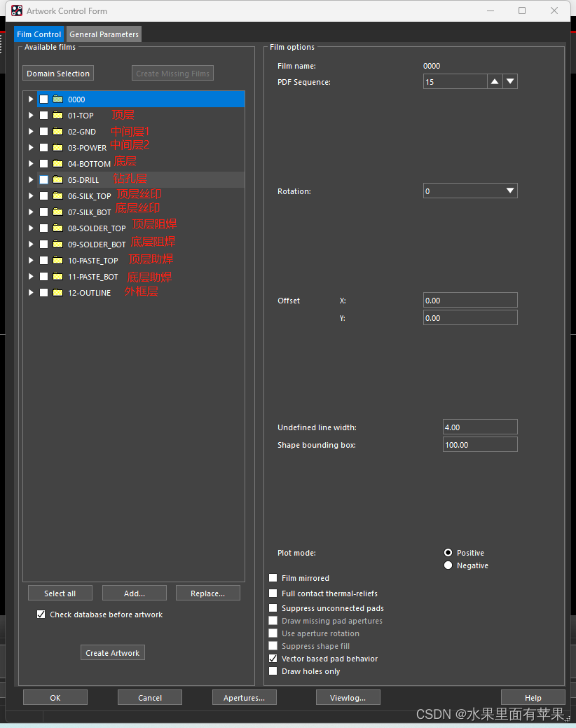Click the folder icon for 12-OUTLINE film

(57, 293)
